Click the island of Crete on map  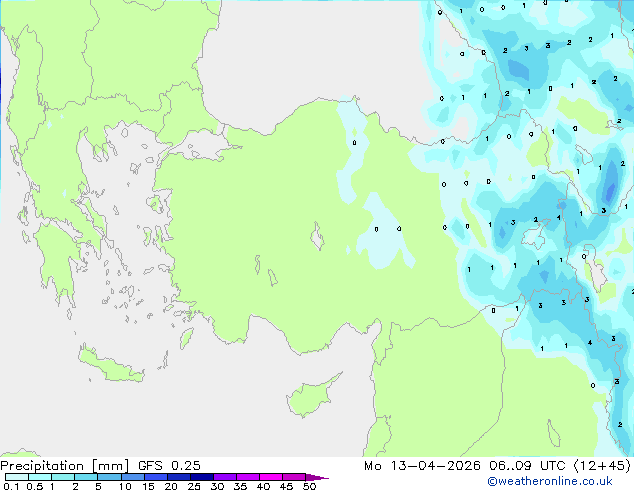[x=110, y=365]
